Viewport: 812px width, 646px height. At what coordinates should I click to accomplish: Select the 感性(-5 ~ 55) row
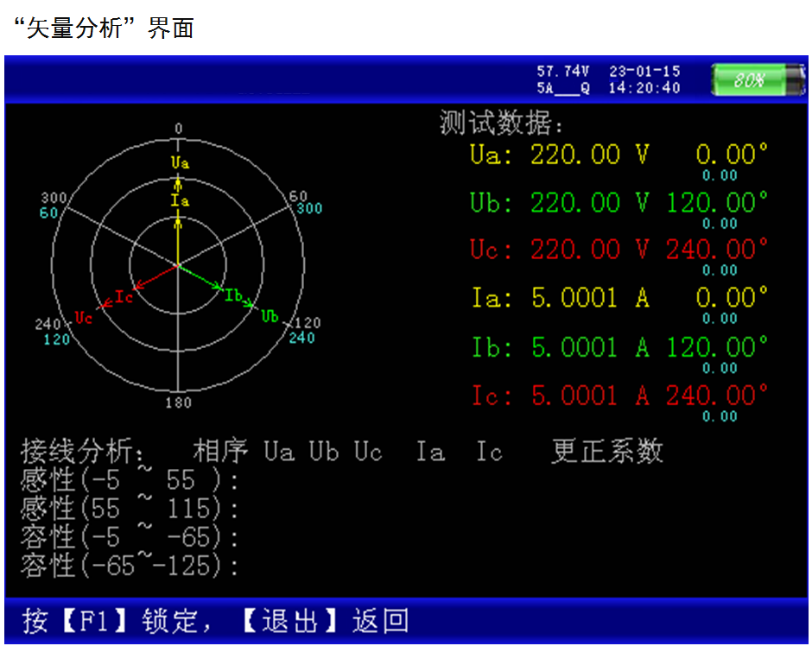pos(130,480)
